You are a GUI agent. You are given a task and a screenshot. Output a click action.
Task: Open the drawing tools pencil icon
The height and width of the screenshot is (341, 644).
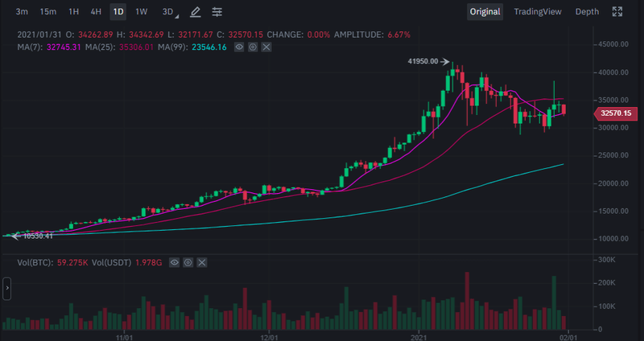tap(194, 12)
